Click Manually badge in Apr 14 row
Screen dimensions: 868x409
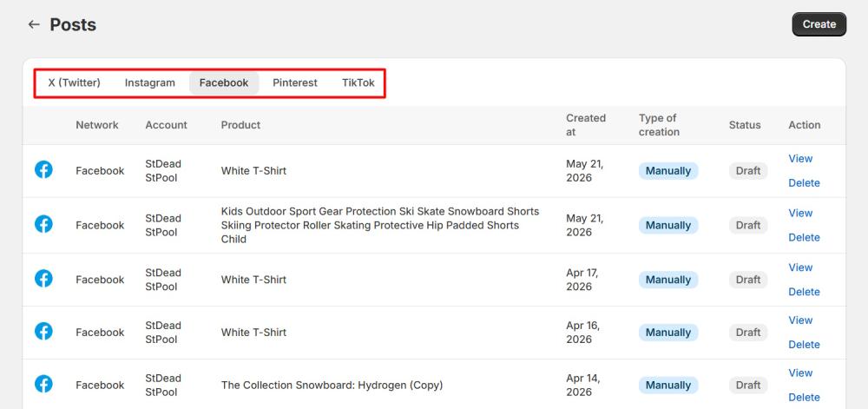click(668, 386)
